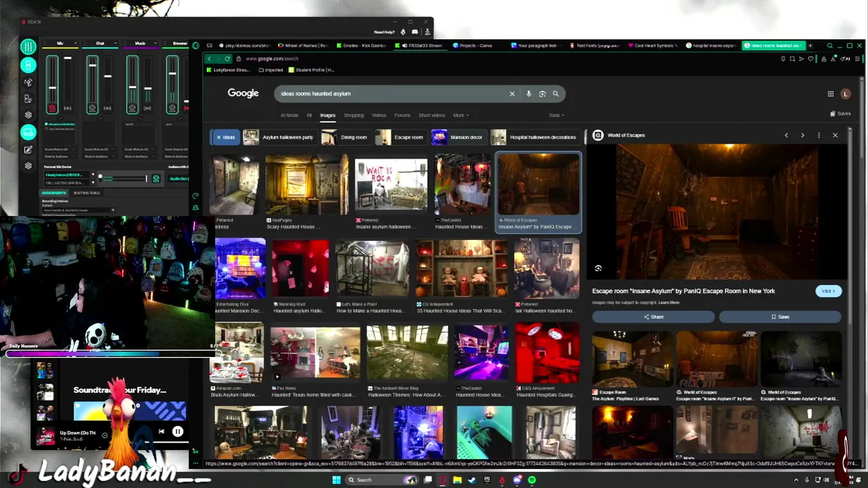868x488 pixels.
Task: Switch to the Routing Table tab in Beacn
Action: point(87,193)
